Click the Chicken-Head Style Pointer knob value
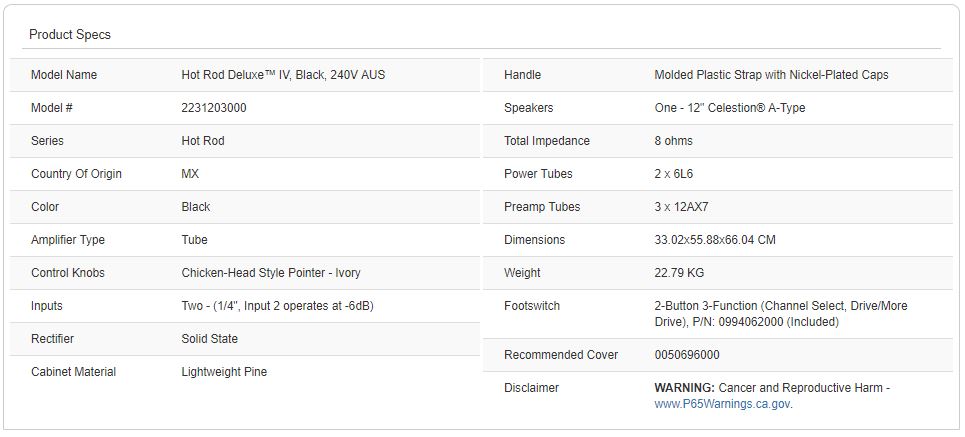The width and height of the screenshot is (965, 437). tap(271, 273)
